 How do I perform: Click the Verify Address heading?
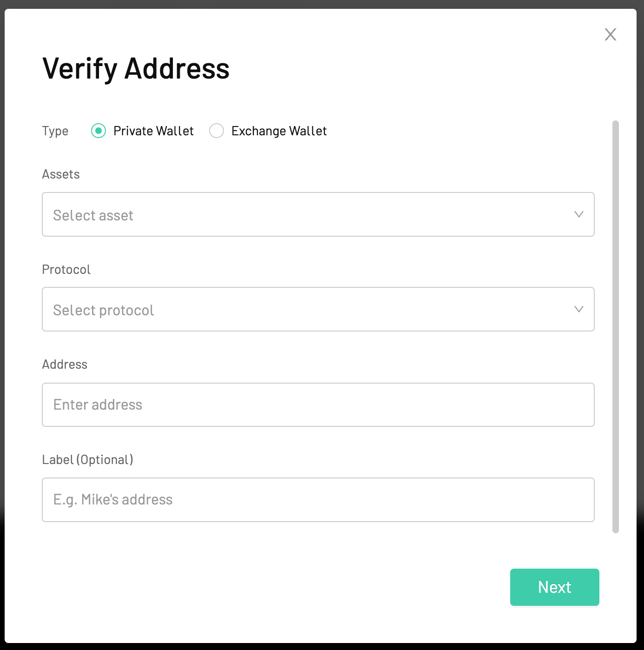point(136,69)
